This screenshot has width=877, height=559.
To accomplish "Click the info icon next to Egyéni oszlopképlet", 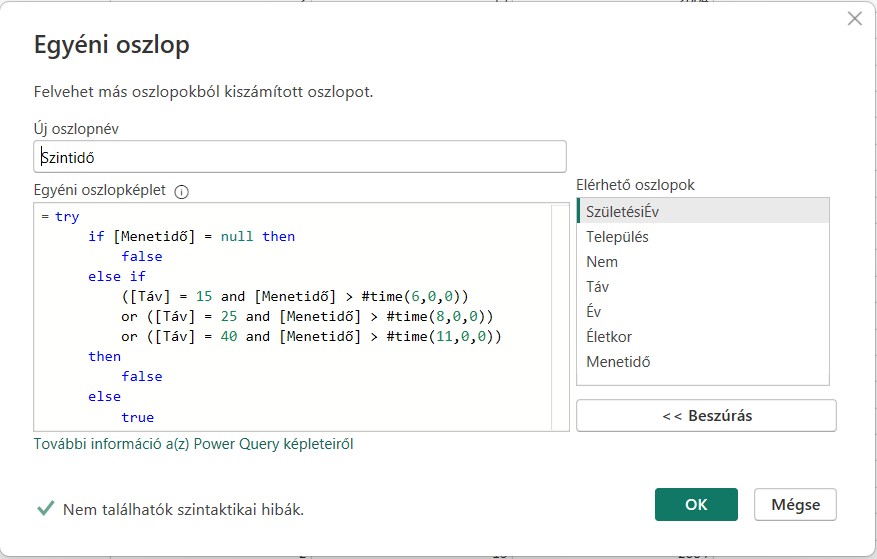I will 181,191.
